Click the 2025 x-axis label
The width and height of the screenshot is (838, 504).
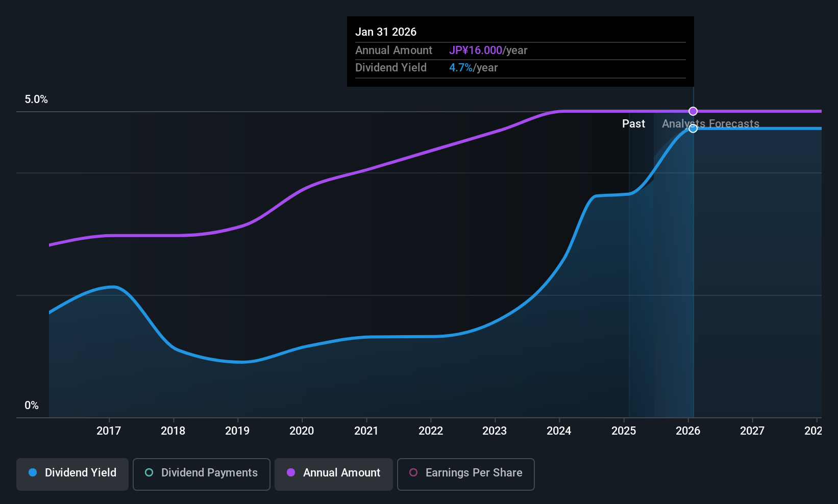coord(624,431)
